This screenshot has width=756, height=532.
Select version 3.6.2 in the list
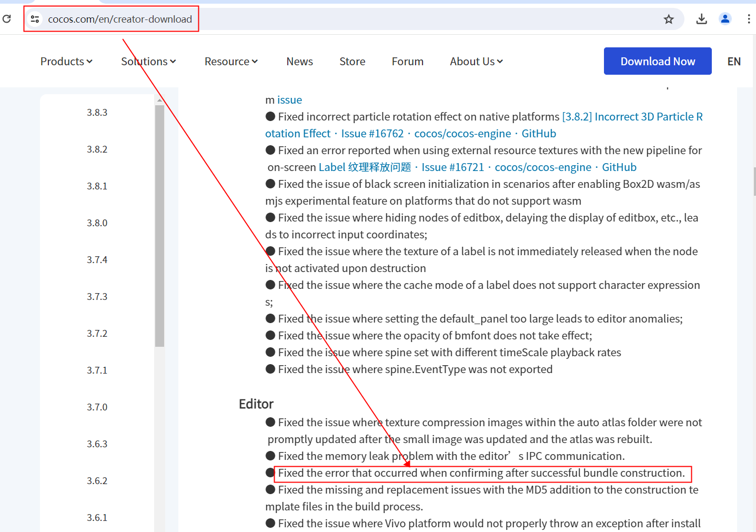pyautogui.click(x=97, y=481)
